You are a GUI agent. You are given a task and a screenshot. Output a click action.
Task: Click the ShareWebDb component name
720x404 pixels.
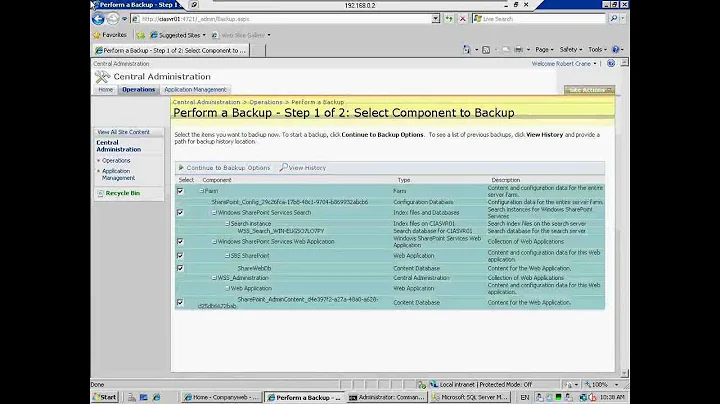254,268
